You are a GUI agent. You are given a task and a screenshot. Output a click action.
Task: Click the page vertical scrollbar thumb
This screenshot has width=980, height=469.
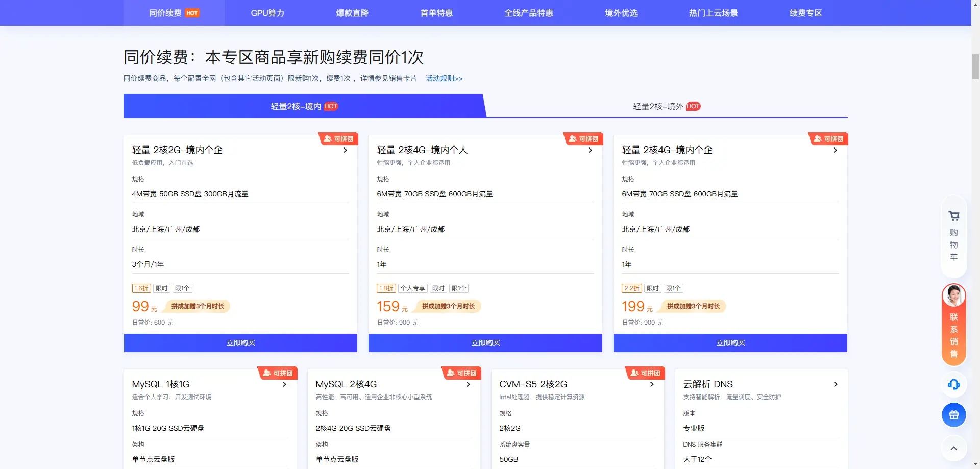pos(975,66)
